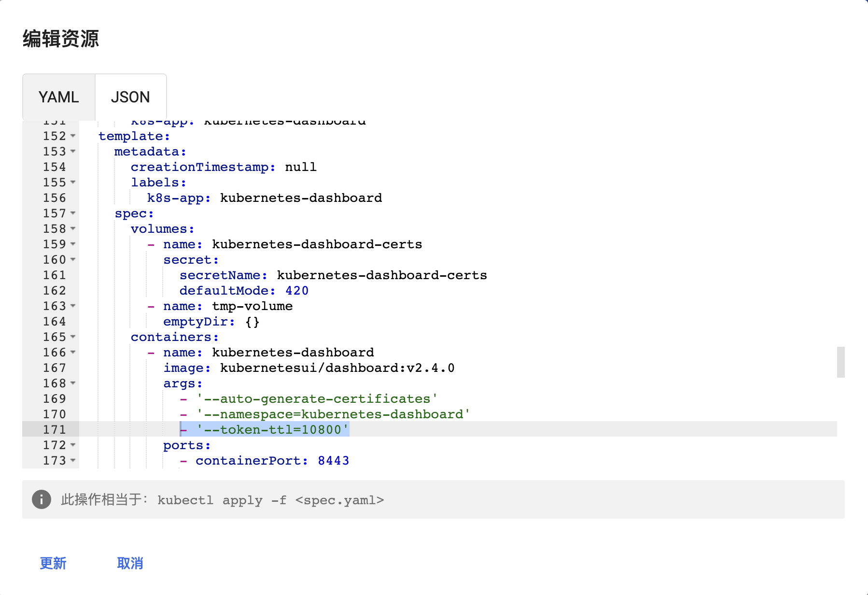Place cursor on defaultMode value 420
This screenshot has height=595, width=868.
tap(296, 291)
